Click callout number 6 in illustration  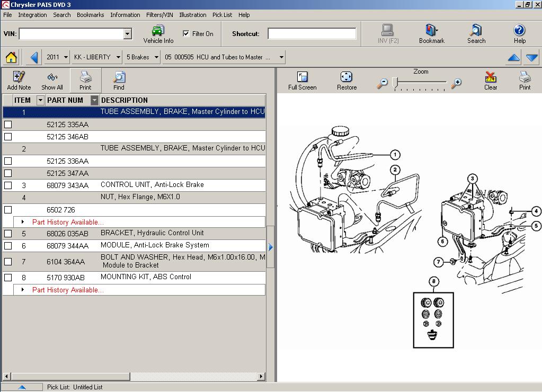(x=442, y=241)
